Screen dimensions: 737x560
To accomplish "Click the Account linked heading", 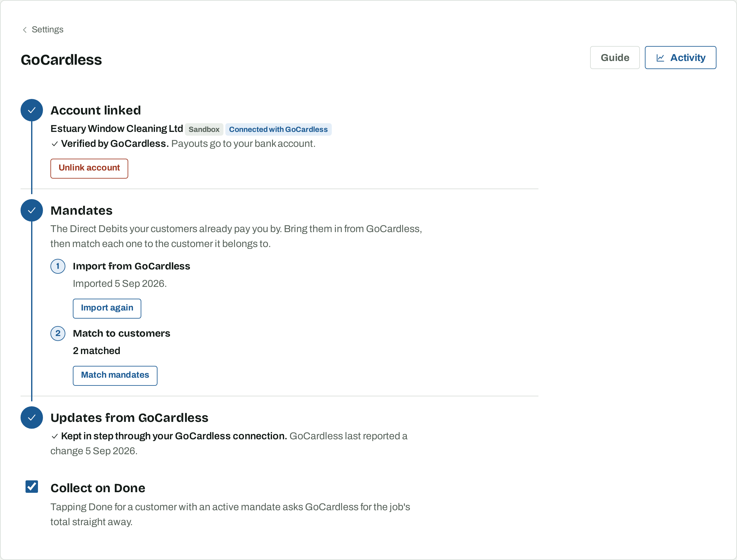I will pyautogui.click(x=96, y=110).
